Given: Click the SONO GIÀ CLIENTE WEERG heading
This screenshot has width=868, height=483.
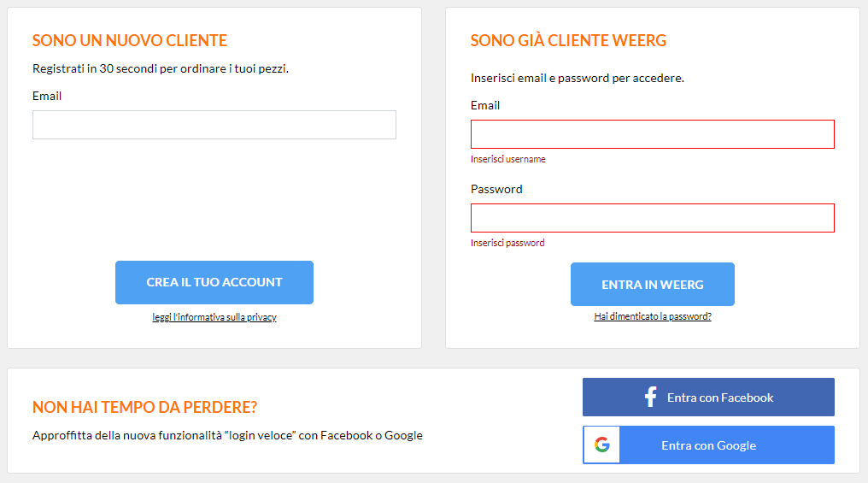Looking at the screenshot, I should pos(568,40).
